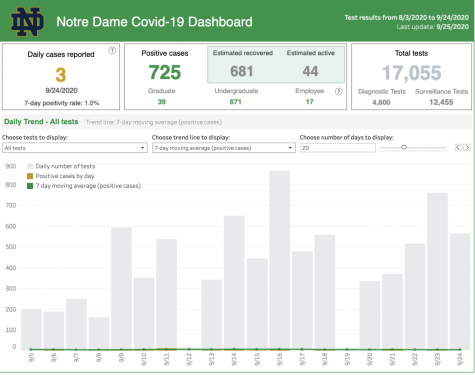Click the estimated recovered value '681'
Viewport: 475px width, 375px height.
(x=241, y=71)
